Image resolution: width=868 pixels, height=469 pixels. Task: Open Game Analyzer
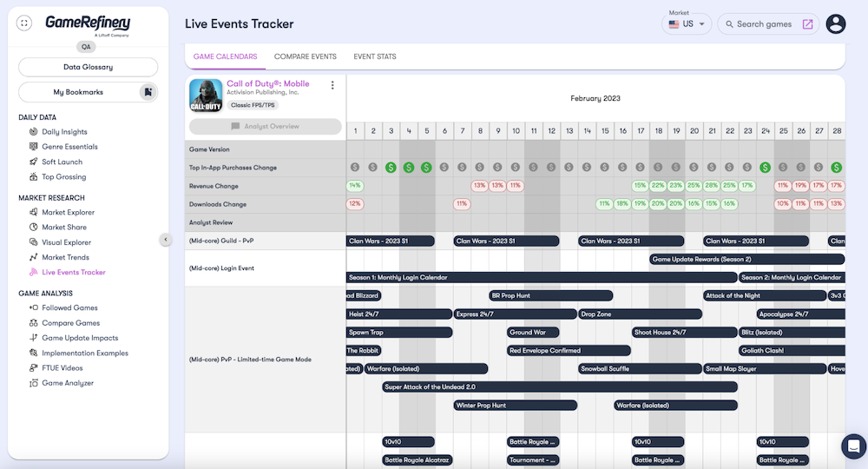pos(68,383)
